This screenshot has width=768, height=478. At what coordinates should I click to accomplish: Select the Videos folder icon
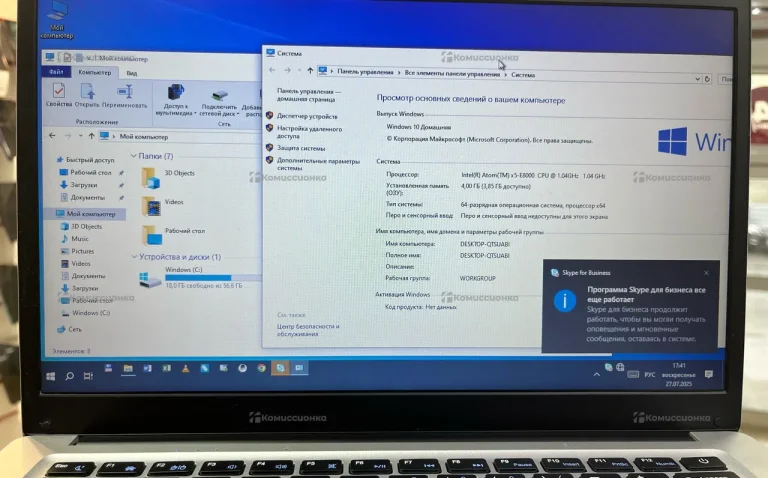pyautogui.click(x=151, y=206)
